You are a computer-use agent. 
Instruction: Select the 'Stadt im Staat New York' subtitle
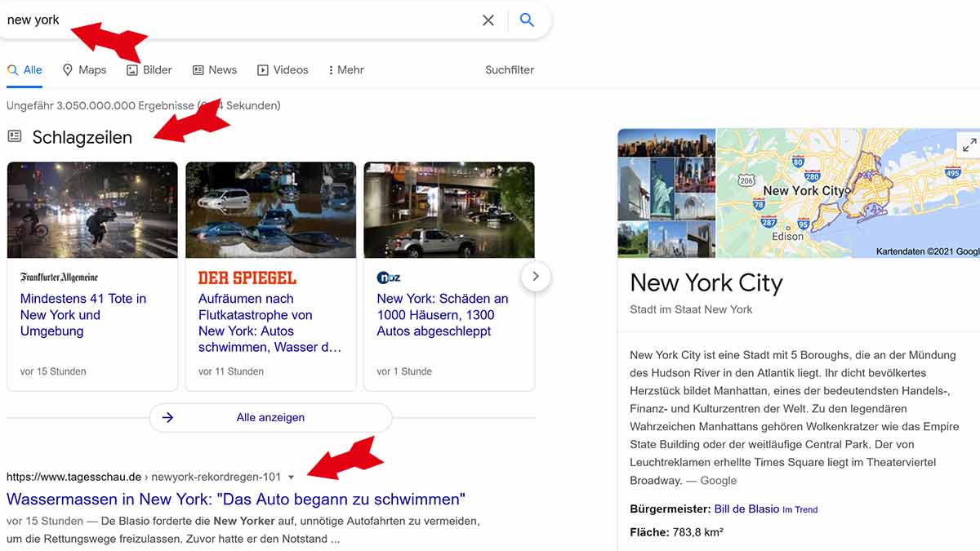pyautogui.click(x=691, y=309)
